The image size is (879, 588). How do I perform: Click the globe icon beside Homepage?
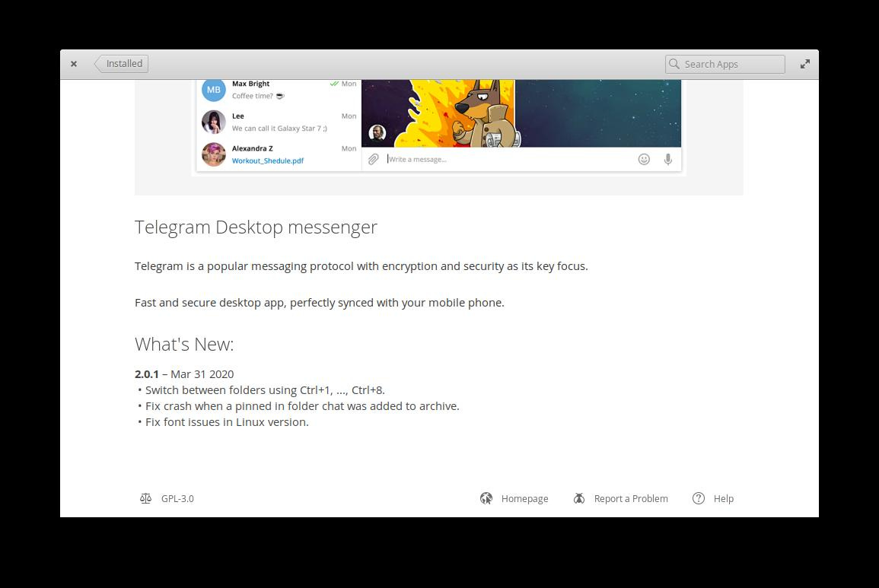pos(486,498)
